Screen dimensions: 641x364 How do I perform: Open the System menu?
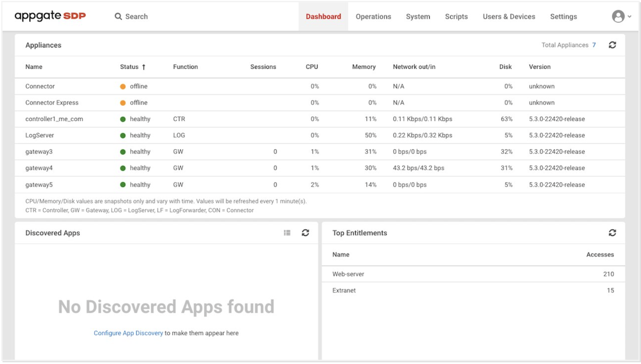point(418,17)
